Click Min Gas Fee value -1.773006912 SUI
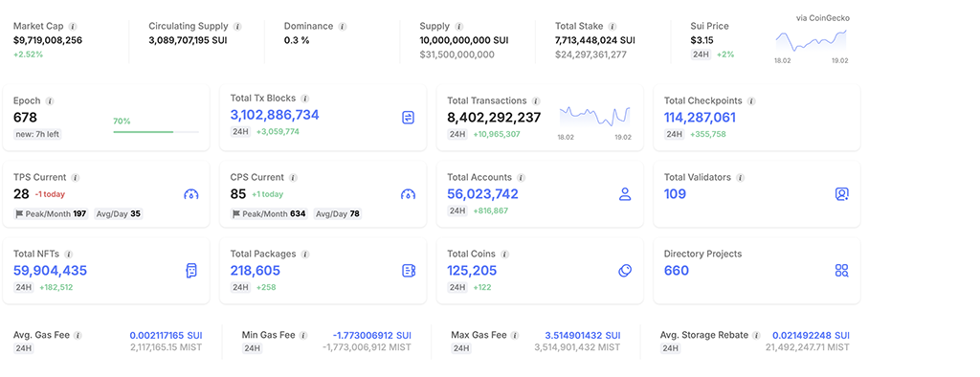The width and height of the screenshot is (980, 377). 372,335
